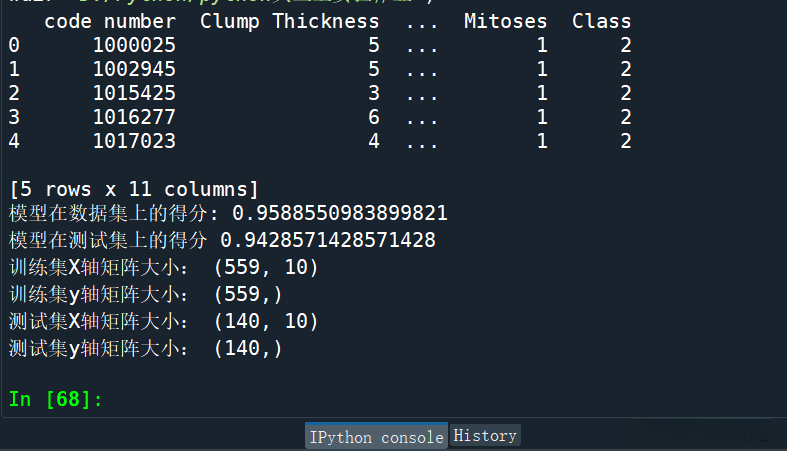Click the score value 0.9588550983899821
This screenshot has width=787, height=451.
(x=339, y=214)
